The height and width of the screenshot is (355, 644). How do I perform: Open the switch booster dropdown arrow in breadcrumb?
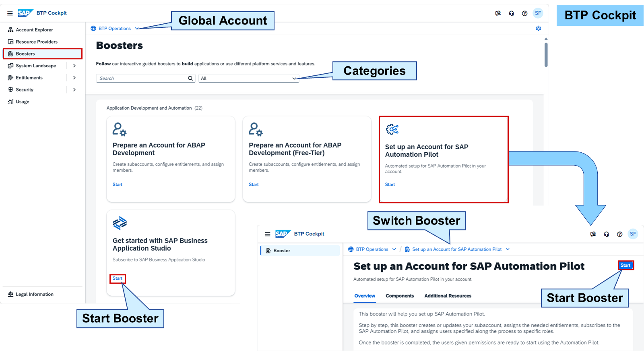(508, 249)
